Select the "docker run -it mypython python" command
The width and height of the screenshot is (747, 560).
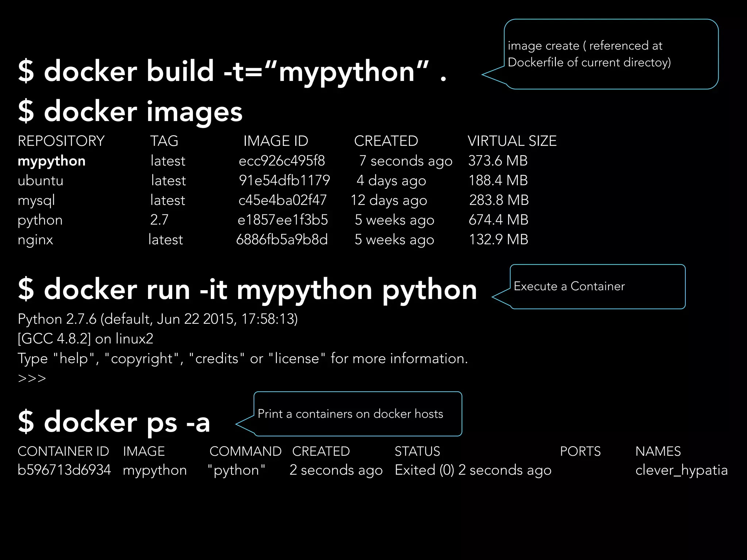(x=247, y=290)
